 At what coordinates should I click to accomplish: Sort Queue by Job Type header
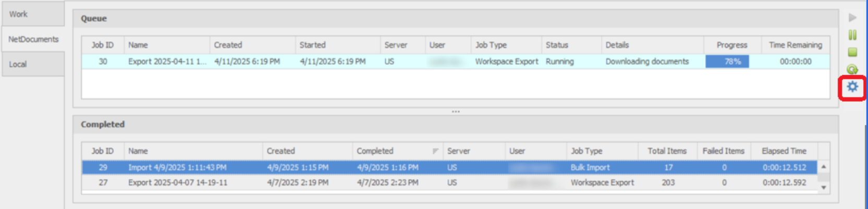coord(506,45)
